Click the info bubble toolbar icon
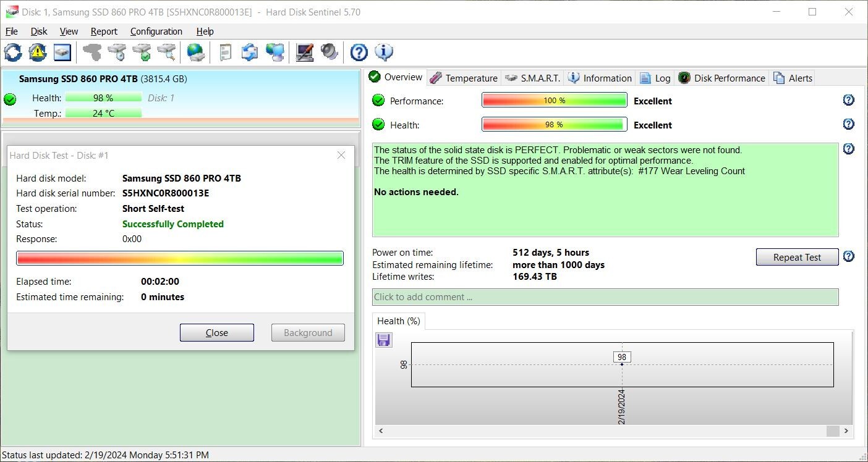868x462 pixels. pyautogui.click(x=384, y=52)
